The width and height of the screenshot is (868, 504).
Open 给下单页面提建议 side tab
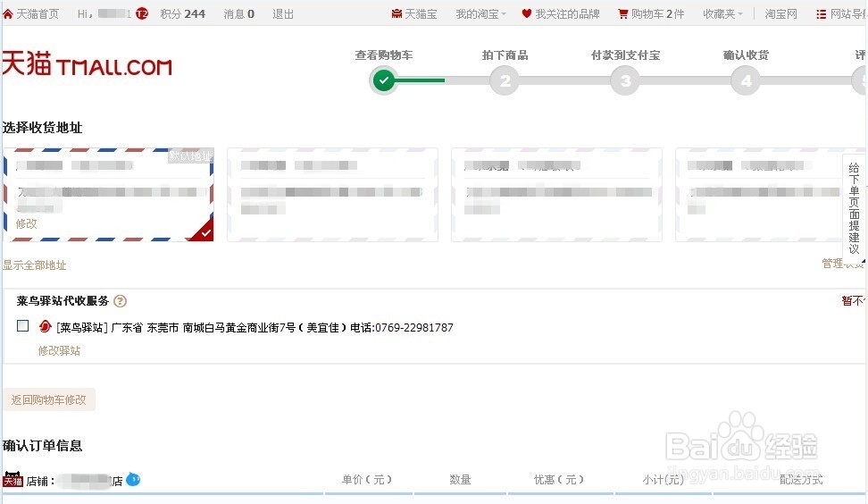click(x=855, y=208)
